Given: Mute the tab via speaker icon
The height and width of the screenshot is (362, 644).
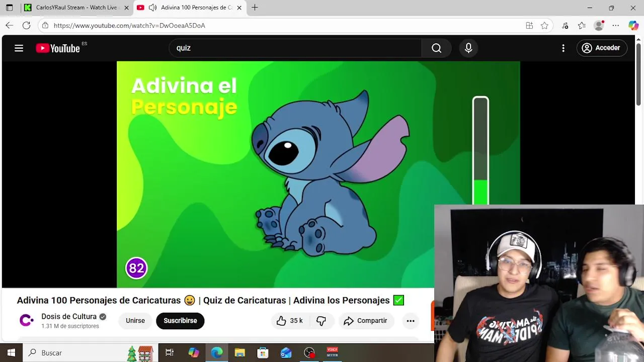Looking at the screenshot, I should point(152,8).
